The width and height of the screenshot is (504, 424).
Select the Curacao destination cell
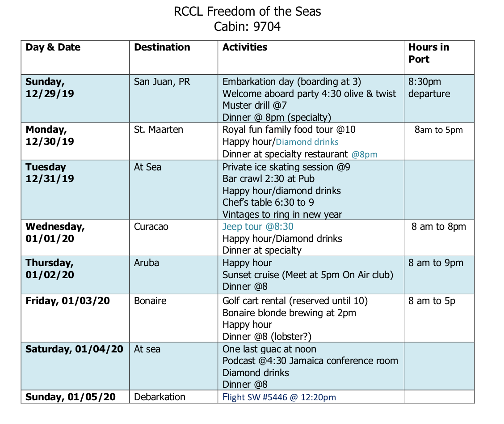click(173, 238)
